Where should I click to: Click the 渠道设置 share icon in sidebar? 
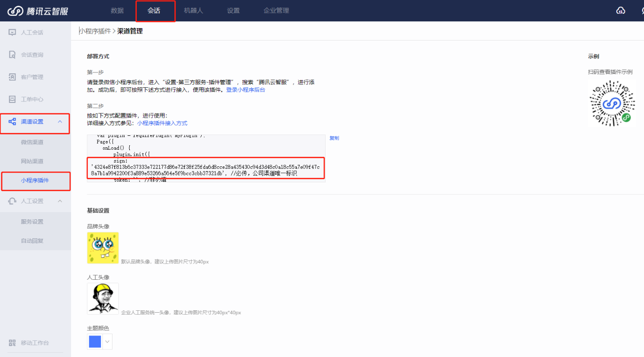pos(12,122)
